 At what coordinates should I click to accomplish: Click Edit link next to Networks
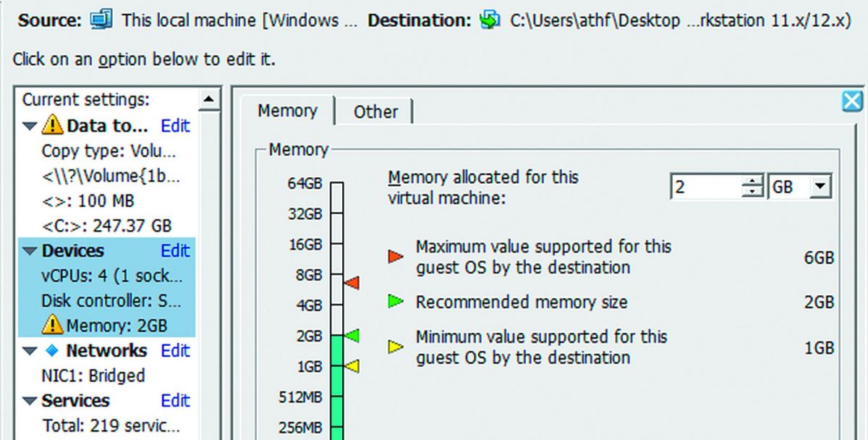[x=175, y=350]
